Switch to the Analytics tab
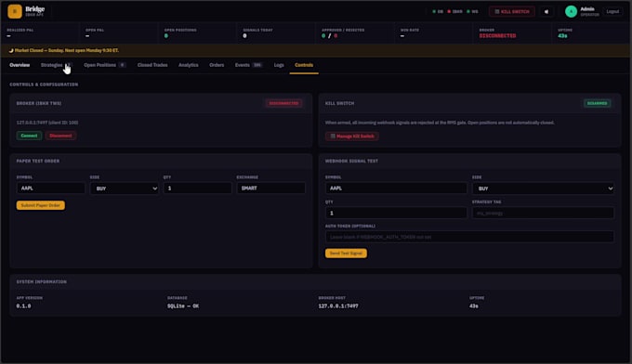This screenshot has width=632, height=364. pyautogui.click(x=189, y=65)
